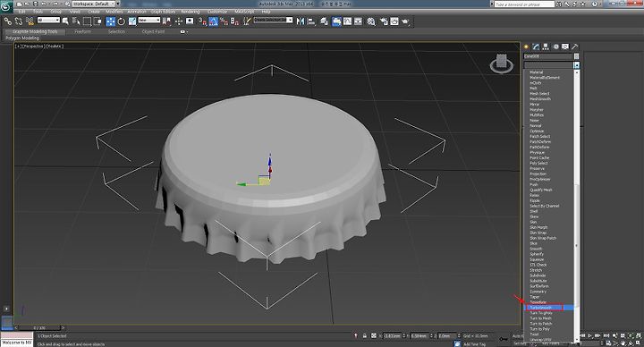Image resolution: width=644 pixels, height=347 pixels.
Task: Switch to the Object Paint ribbon tab
Action: pyautogui.click(x=153, y=31)
